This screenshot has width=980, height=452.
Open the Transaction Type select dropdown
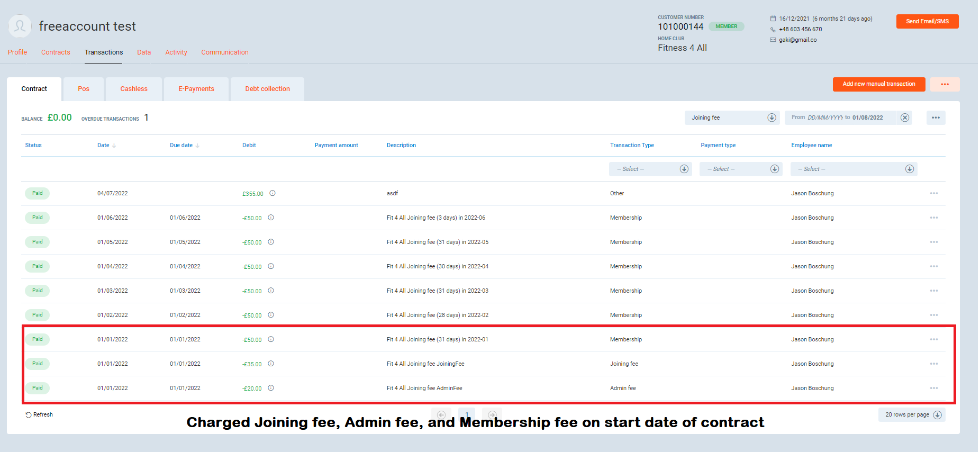pyautogui.click(x=684, y=169)
